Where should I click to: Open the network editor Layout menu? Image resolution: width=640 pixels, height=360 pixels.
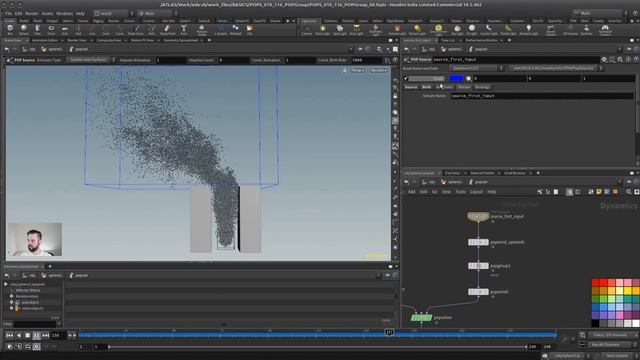pyautogui.click(x=476, y=192)
